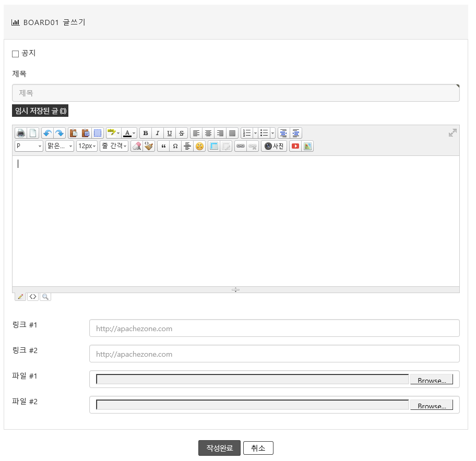Cancel writing with 취소 button
Screen dimensions: 476x461
point(258,448)
